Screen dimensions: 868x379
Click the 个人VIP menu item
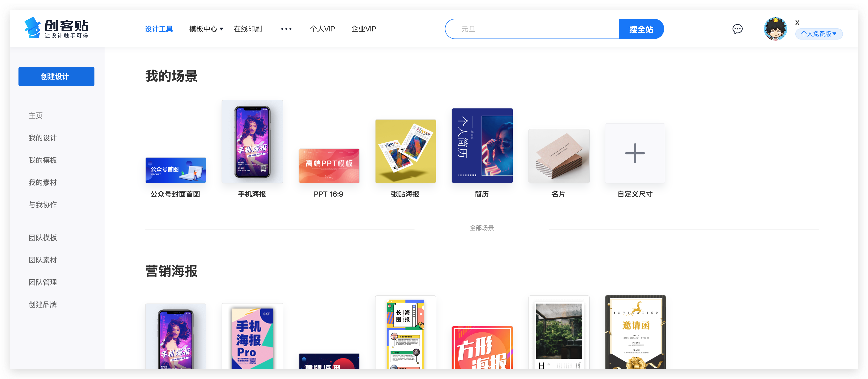322,29
